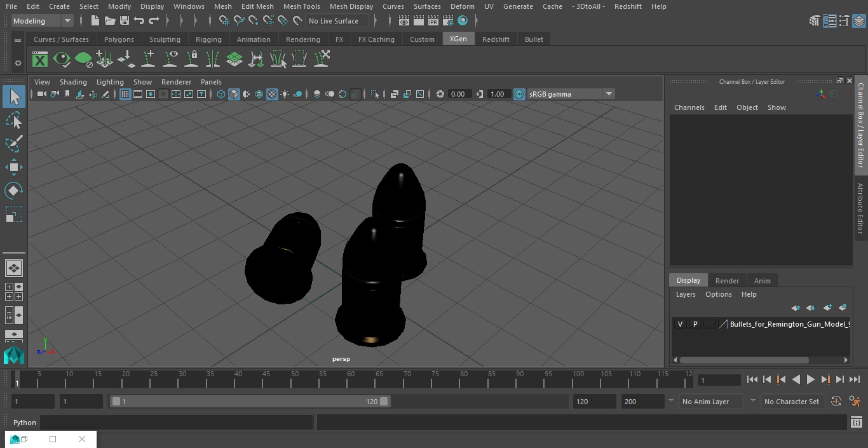Open the Render settings clapperboard icon
The height and width of the screenshot is (448, 868).
pyautogui.click(x=448, y=21)
